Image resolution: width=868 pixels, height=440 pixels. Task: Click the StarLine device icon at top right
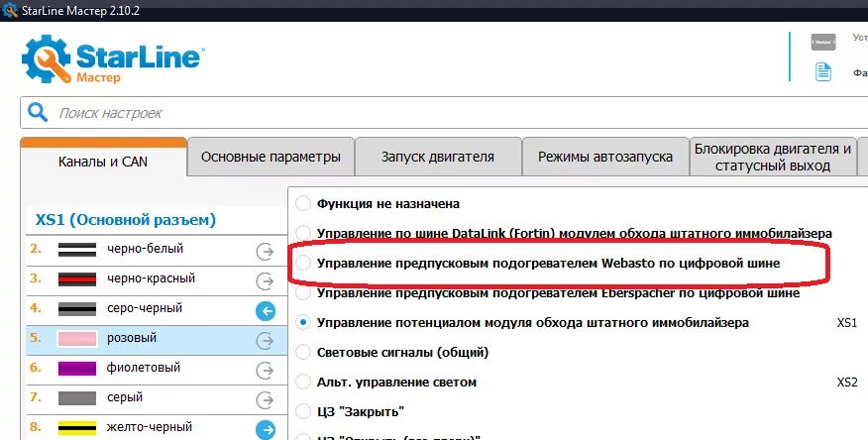(823, 42)
